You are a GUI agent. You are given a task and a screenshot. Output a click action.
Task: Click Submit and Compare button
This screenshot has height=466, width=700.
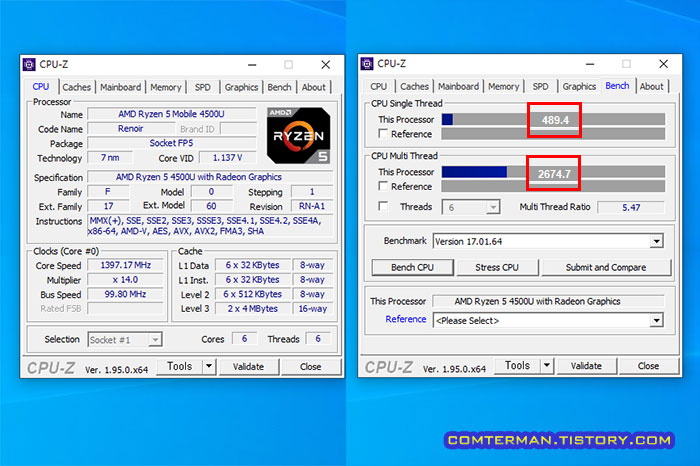click(x=606, y=267)
